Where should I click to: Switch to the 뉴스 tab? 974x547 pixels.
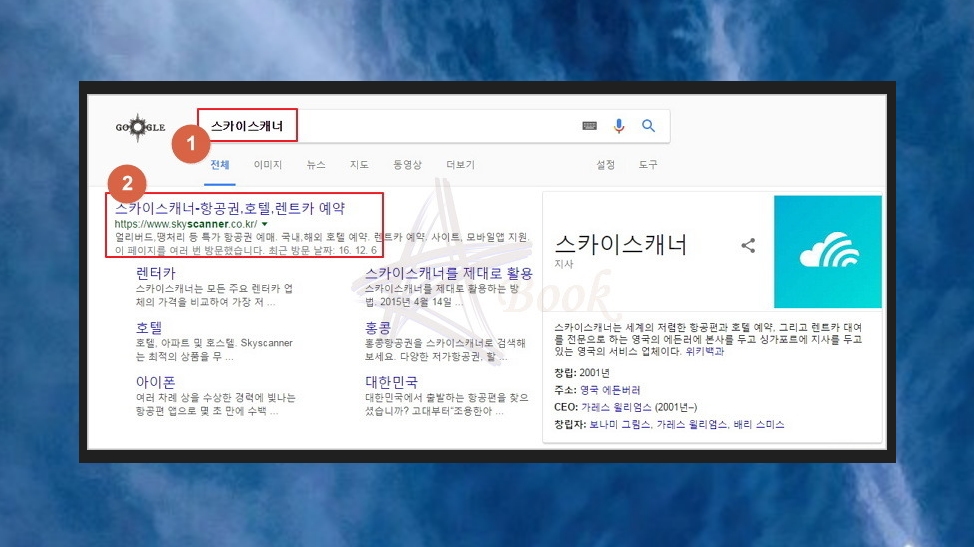(316, 165)
